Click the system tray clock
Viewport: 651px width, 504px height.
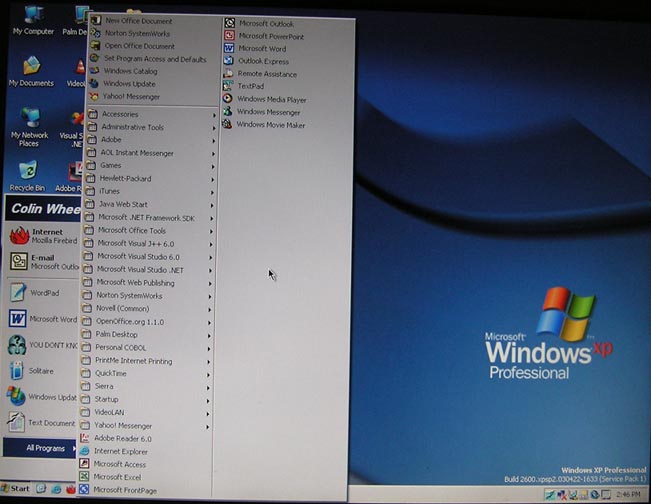628,494
